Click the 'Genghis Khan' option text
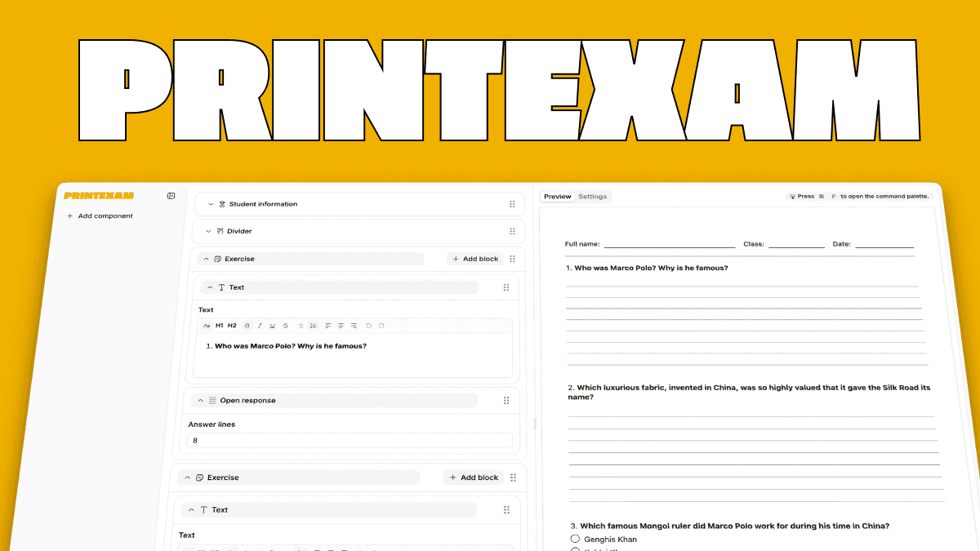The height and width of the screenshot is (551, 980). pos(610,540)
